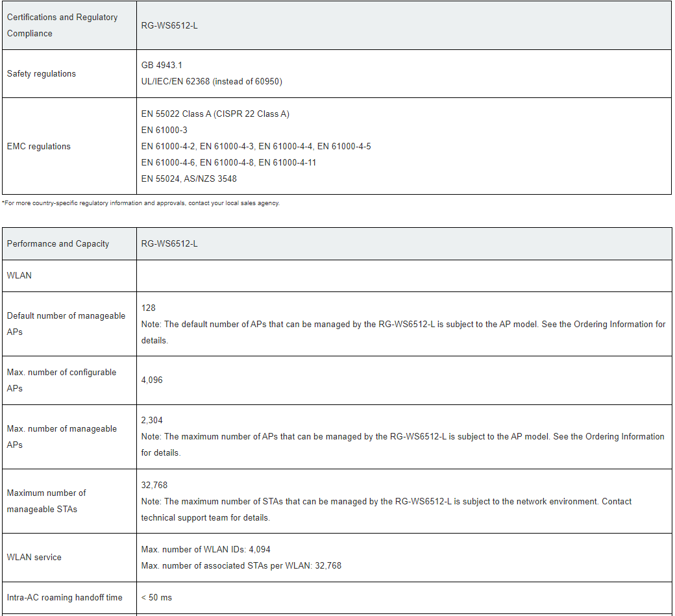Select the "< 50 ms" value
Image resolution: width=675 pixels, height=616 pixels.
point(156,597)
